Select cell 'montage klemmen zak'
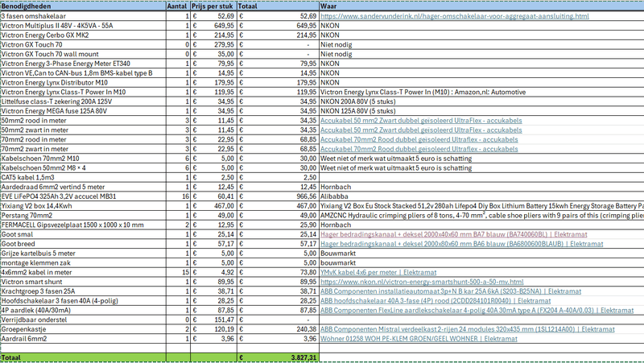This screenshot has width=644, height=363. pyautogui.click(x=84, y=263)
